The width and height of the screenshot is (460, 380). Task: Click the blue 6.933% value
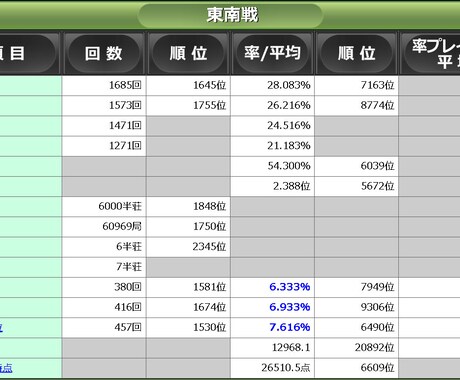[290, 307]
